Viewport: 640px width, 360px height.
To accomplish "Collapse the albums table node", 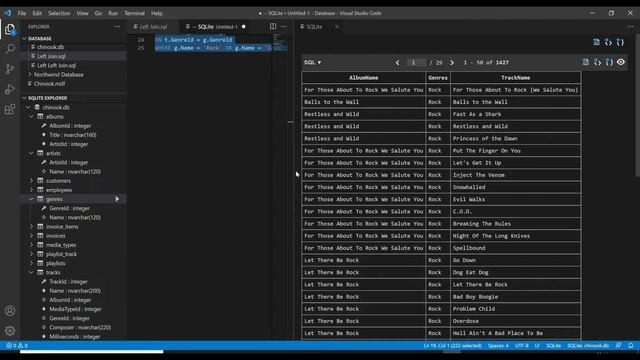I will pos(31,116).
